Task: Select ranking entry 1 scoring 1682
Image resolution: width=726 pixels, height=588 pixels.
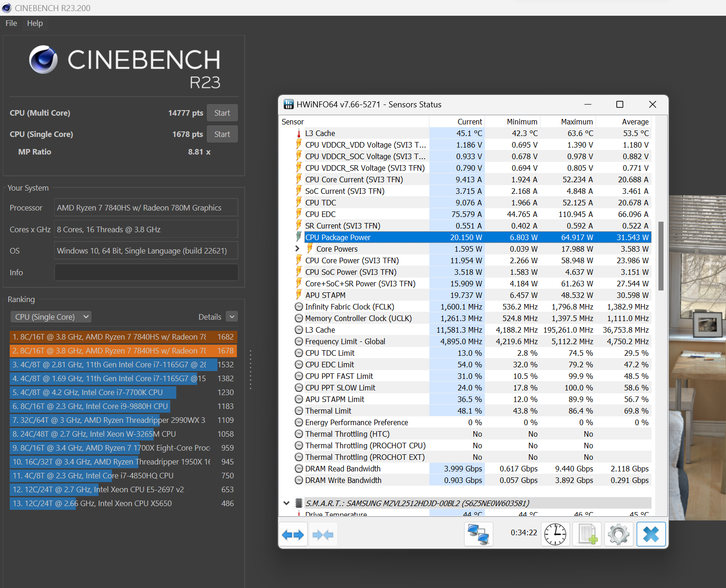Action: coord(123,337)
